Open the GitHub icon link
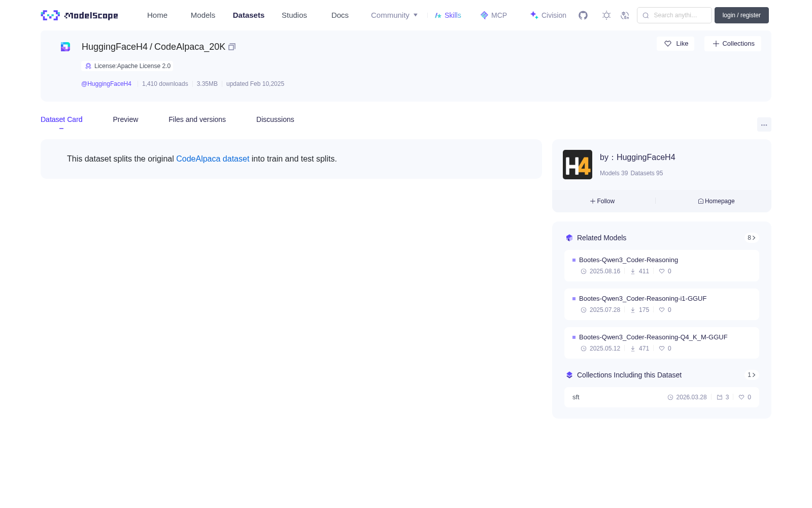Image resolution: width=812 pixels, height=508 pixels. click(583, 15)
